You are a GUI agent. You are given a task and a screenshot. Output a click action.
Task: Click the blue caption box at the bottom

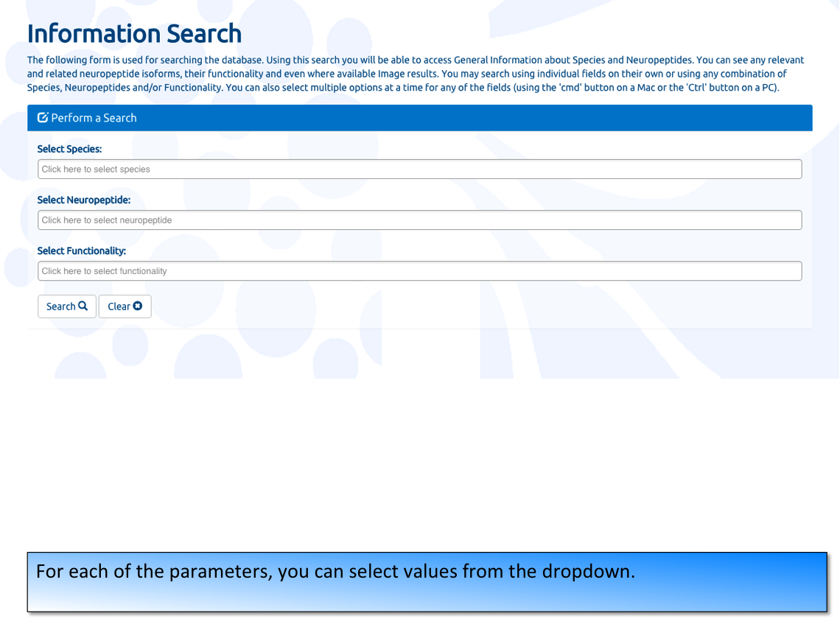point(427,582)
